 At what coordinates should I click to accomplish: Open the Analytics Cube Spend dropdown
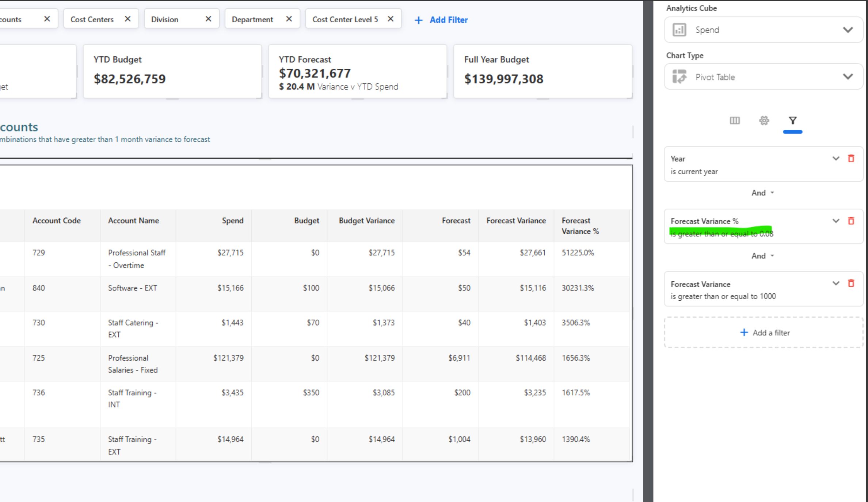[x=764, y=30]
